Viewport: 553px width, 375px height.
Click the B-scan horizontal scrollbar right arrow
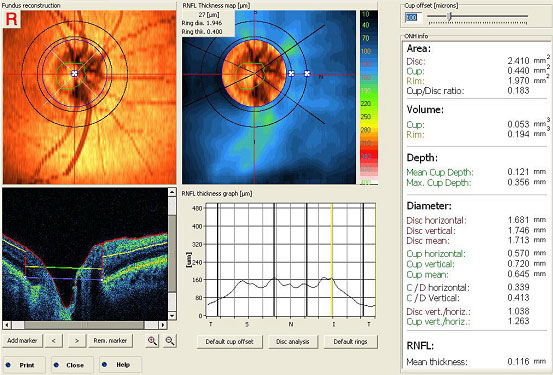click(x=163, y=325)
